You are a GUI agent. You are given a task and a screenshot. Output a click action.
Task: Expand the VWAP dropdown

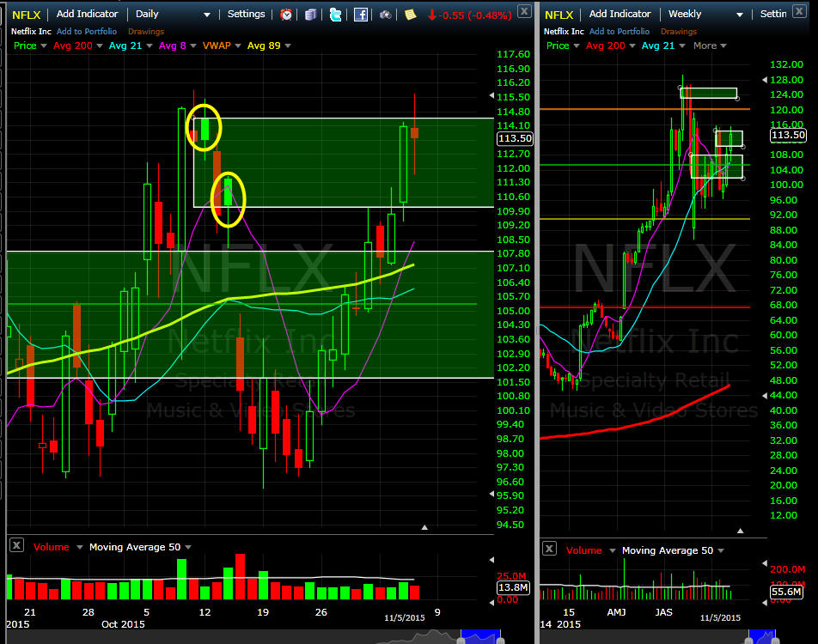click(x=238, y=46)
